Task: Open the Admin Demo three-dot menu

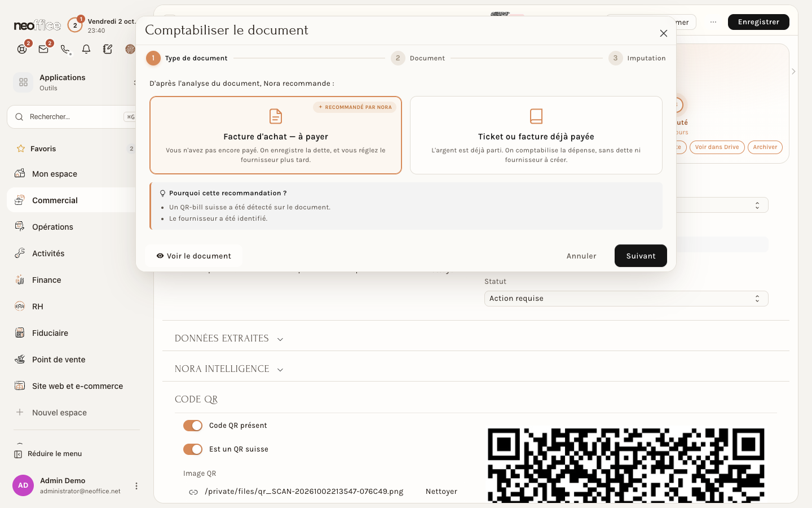Action: point(136,486)
